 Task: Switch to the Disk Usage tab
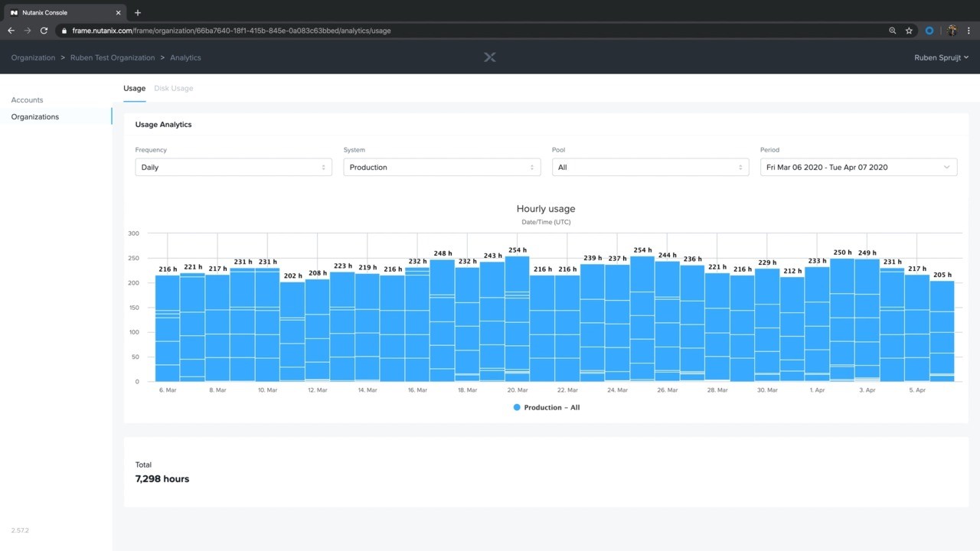pos(173,88)
